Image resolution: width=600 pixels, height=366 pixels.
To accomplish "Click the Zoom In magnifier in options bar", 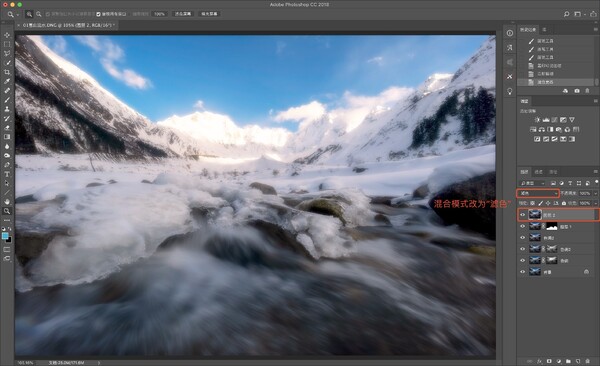I will click(29, 14).
